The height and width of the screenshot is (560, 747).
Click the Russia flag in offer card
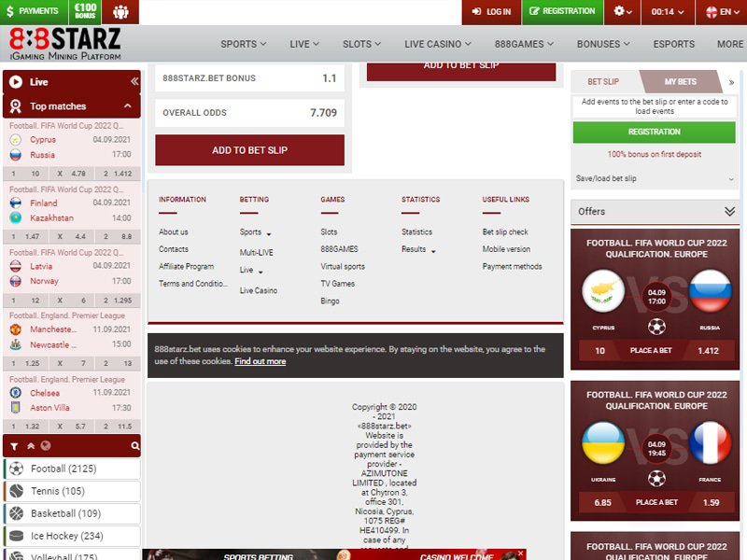[711, 291]
